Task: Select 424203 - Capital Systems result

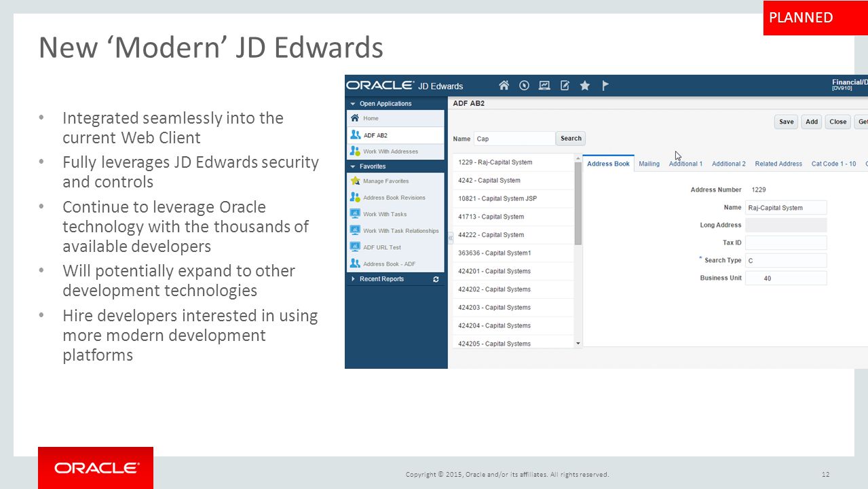Action: (x=514, y=307)
